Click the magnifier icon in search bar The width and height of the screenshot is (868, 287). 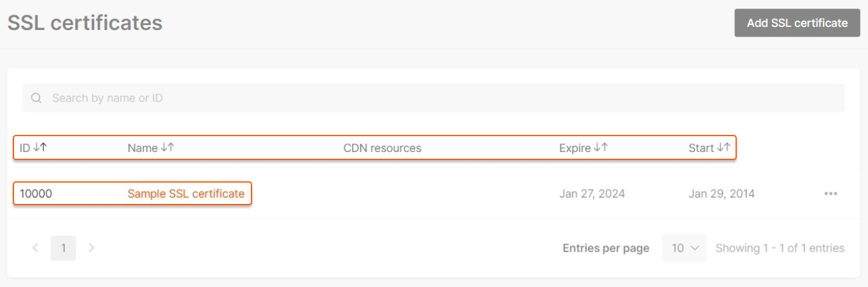pyautogui.click(x=37, y=98)
